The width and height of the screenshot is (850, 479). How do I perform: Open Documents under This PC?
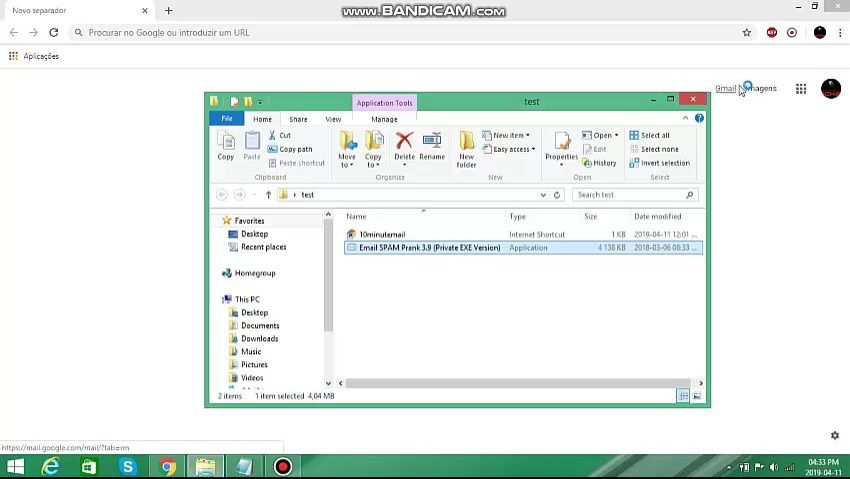[x=260, y=326]
